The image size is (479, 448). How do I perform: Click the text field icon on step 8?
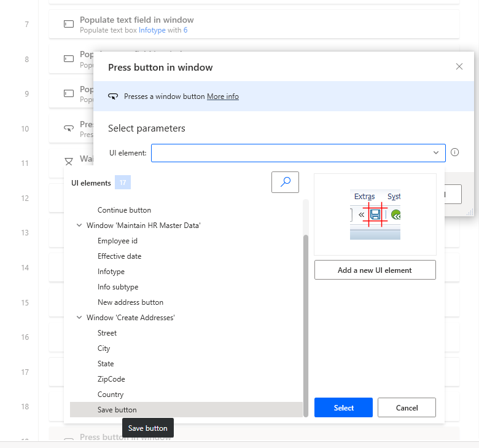click(69, 58)
